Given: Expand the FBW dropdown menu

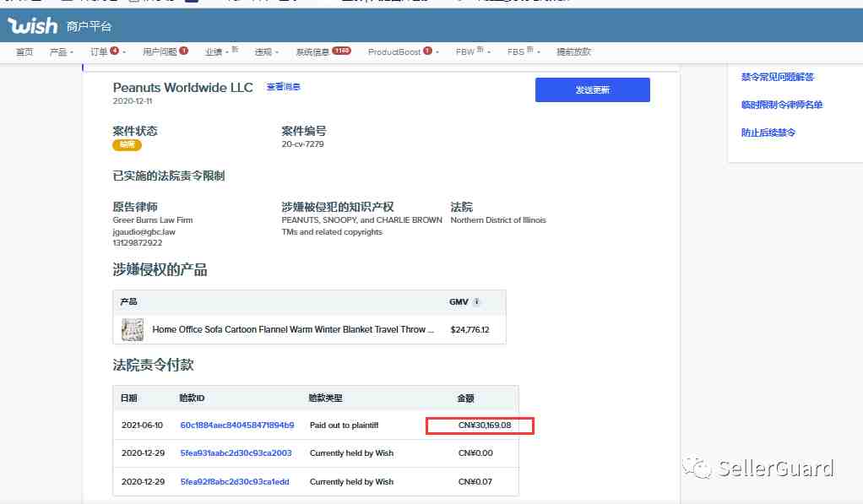Looking at the screenshot, I should tap(473, 51).
